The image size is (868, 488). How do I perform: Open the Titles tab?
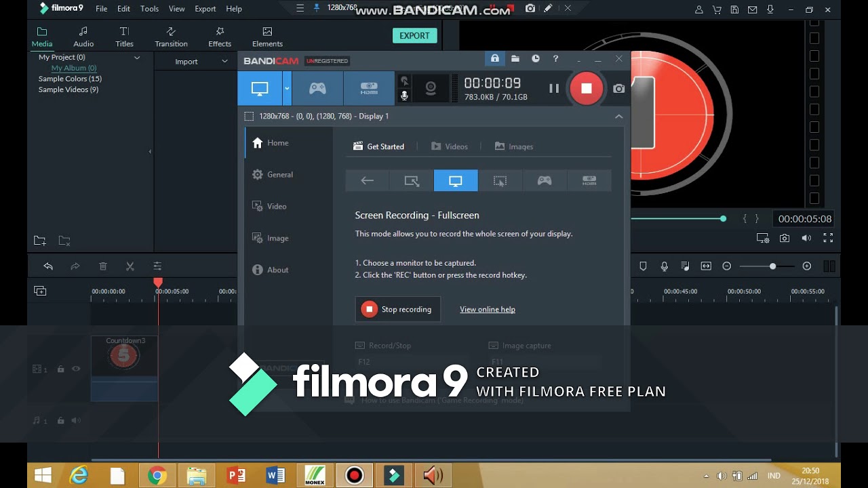(124, 37)
